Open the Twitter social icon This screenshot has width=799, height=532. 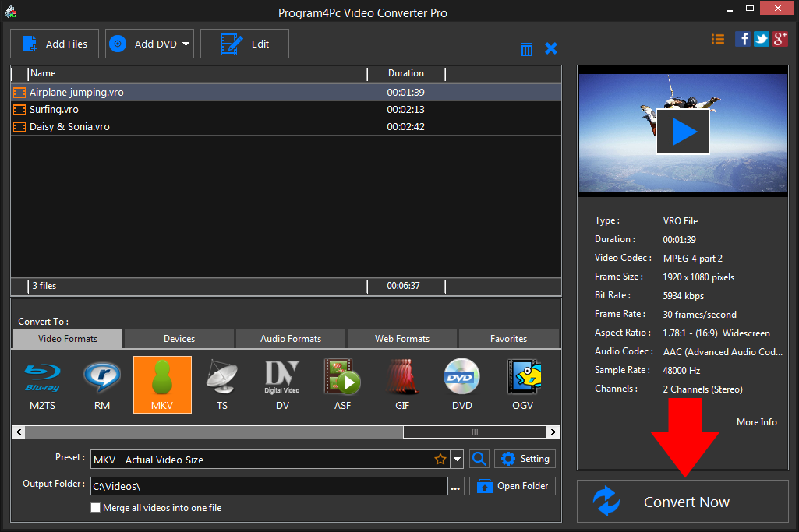pyautogui.click(x=762, y=39)
